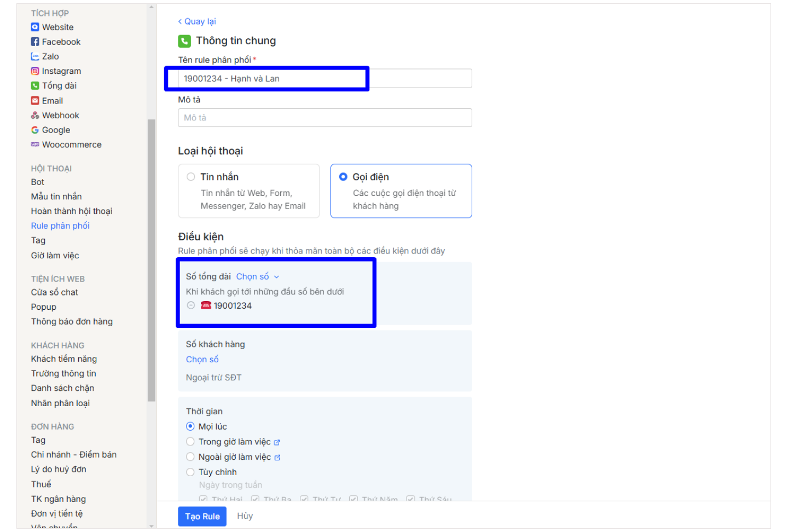
Task: Select the Instagram icon in sidebar
Action: pyautogui.click(x=35, y=71)
